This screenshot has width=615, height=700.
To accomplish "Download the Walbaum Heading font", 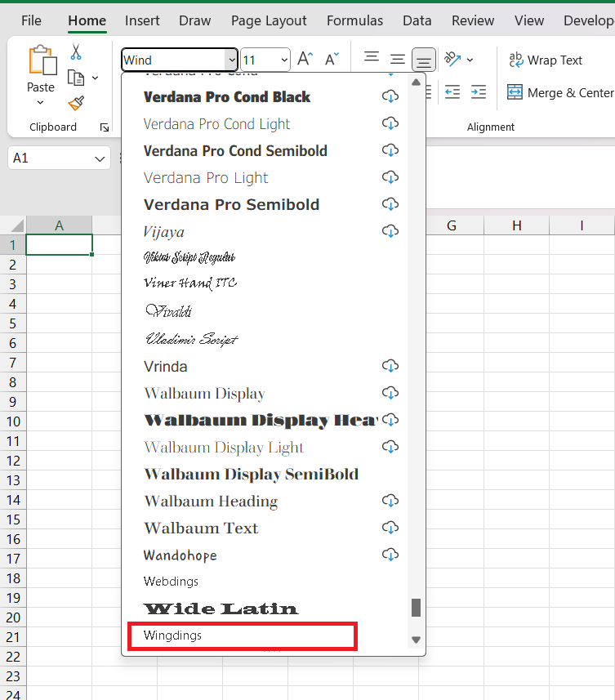I will [x=390, y=501].
